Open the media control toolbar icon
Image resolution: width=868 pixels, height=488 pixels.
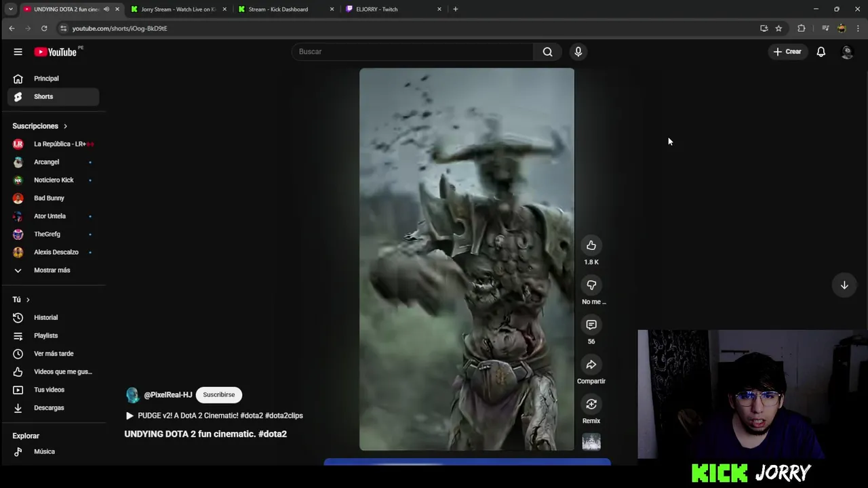[825, 28]
